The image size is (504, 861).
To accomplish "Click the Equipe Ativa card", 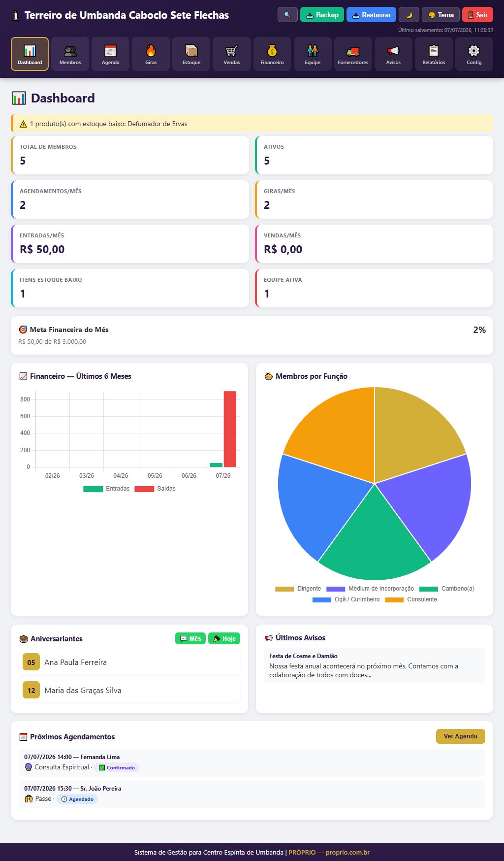I will 374,288.
